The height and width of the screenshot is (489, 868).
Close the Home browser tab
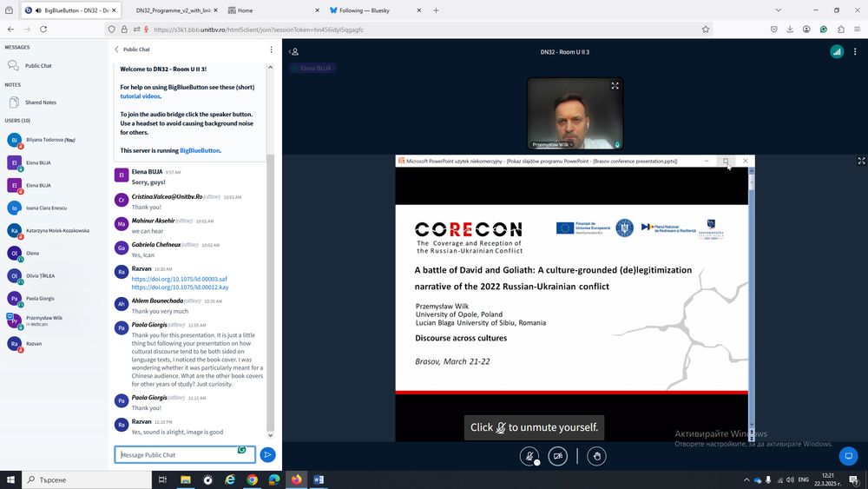[x=317, y=10]
